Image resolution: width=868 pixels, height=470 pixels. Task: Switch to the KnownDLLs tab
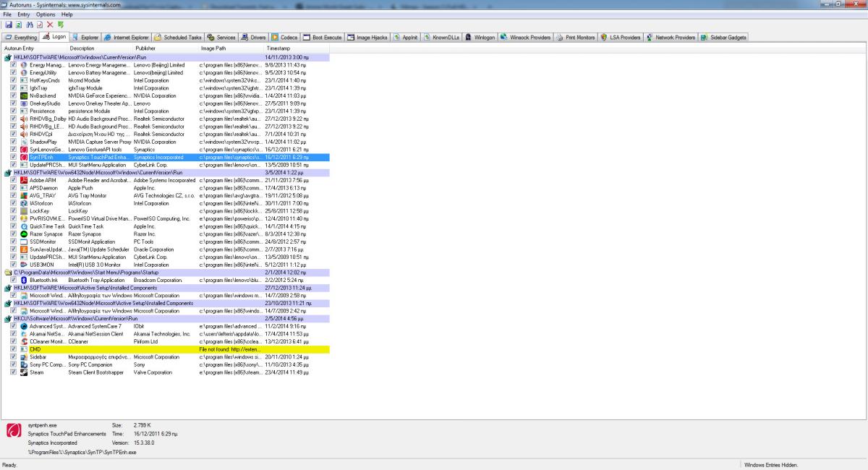(x=442, y=37)
